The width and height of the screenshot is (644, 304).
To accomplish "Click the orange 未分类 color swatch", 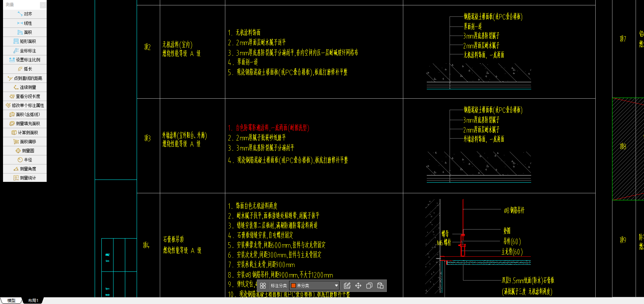I will (293, 286).
